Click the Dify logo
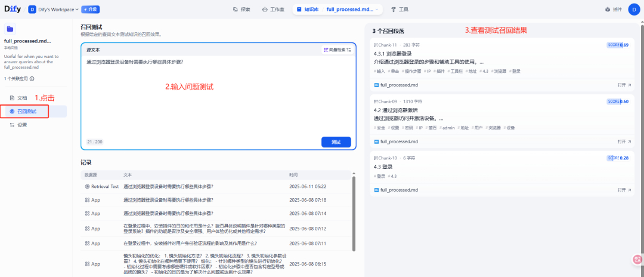The width and height of the screenshot is (644, 277). (x=13, y=9)
